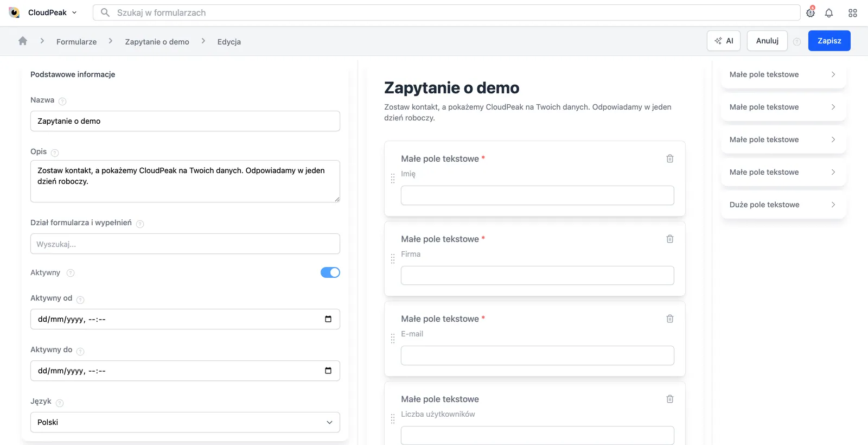
Task: Open calendar picker for Aktywny od
Action: [x=328, y=319]
